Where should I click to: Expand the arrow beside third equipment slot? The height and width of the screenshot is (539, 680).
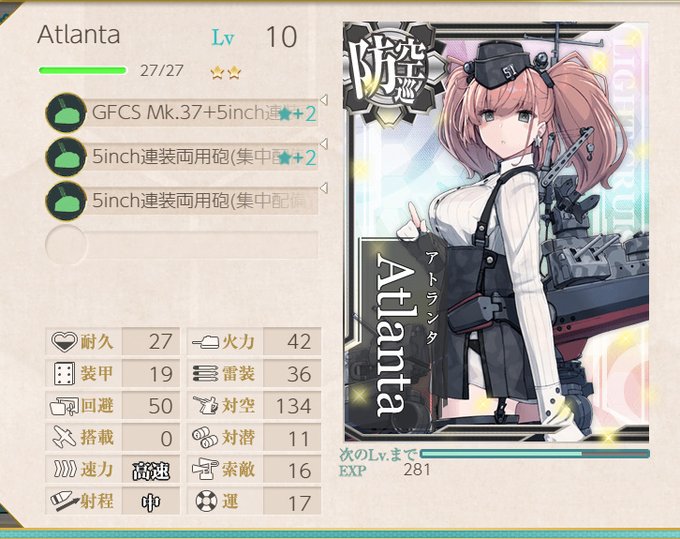[323, 188]
